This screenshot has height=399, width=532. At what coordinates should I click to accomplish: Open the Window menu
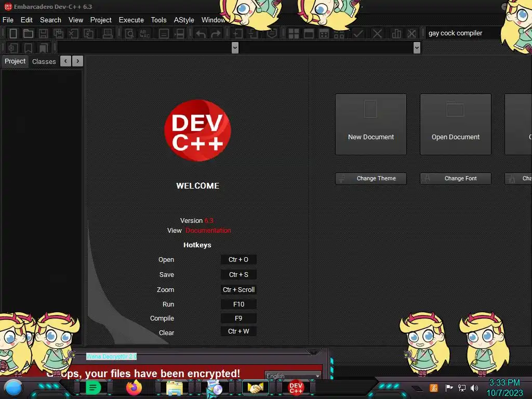(x=213, y=20)
